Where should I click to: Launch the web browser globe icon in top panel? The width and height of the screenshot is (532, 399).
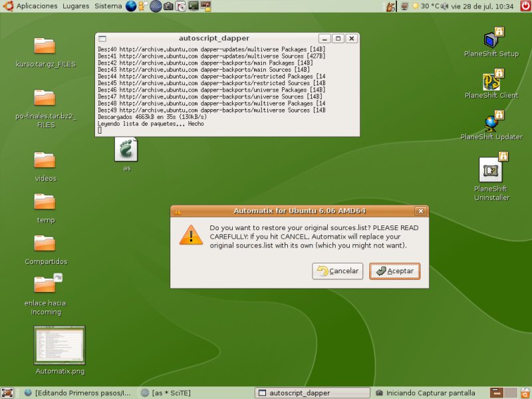[131, 7]
